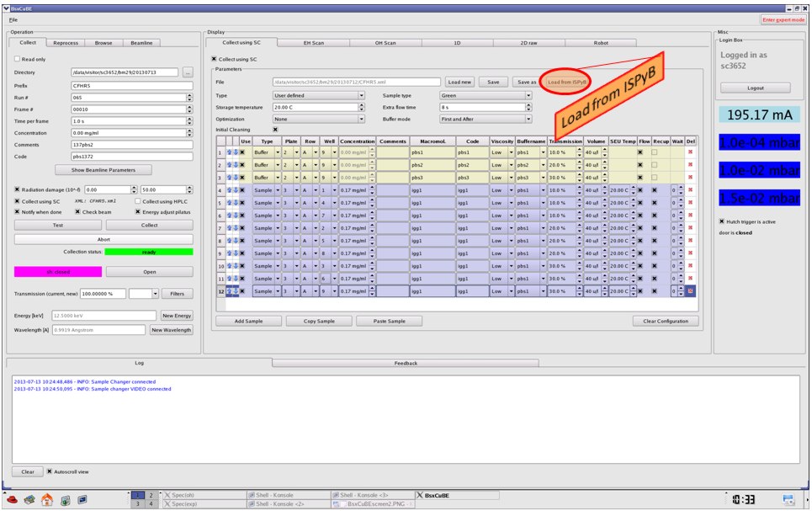The height and width of the screenshot is (511, 812).
Task: Click the move-down arrow in row 7
Action: pyautogui.click(x=234, y=228)
